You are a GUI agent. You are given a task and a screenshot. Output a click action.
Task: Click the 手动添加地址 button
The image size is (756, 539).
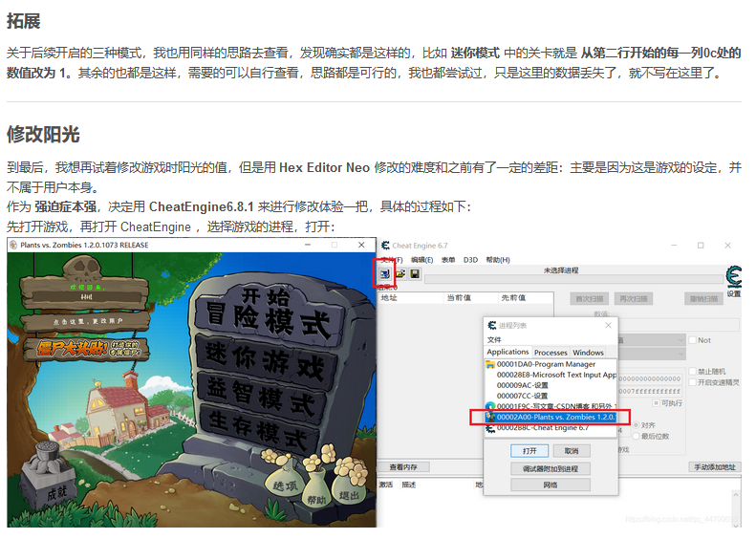tap(715, 467)
